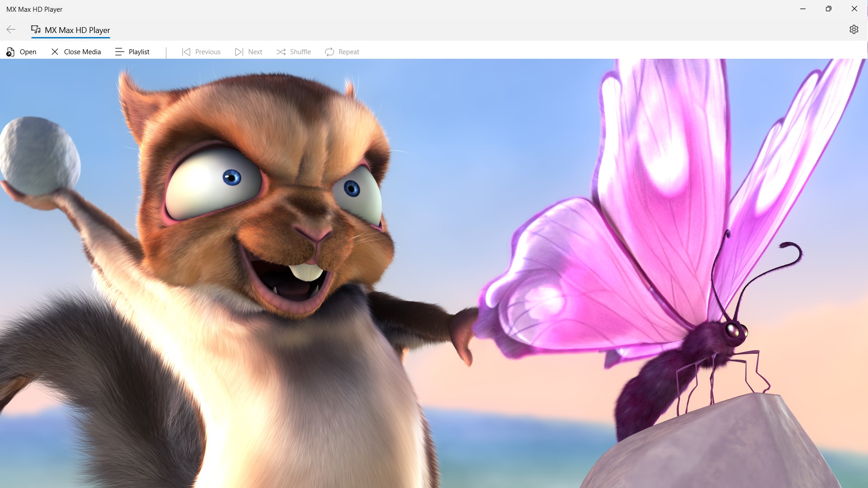Open a media file using the Open icon
The width and height of the screenshot is (868, 488).
11,52
